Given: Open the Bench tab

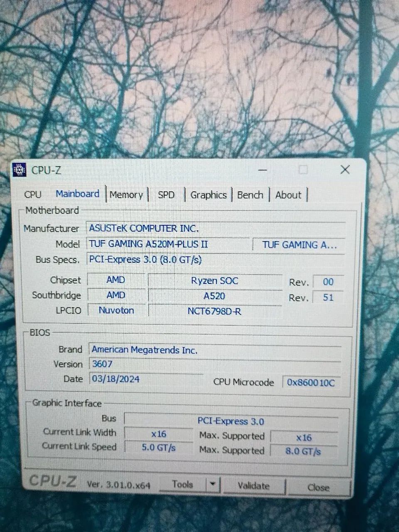Looking at the screenshot, I should (250, 195).
